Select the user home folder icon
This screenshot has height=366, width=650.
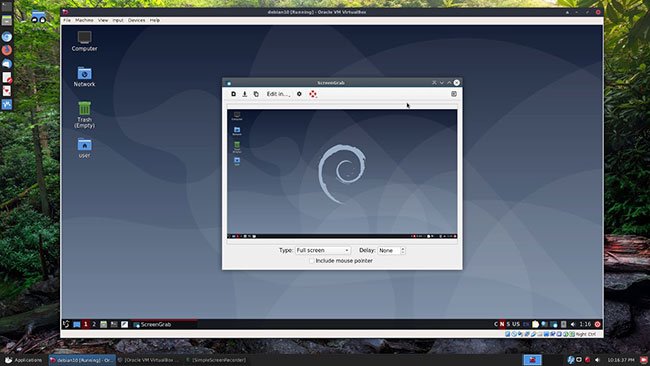coord(84,148)
